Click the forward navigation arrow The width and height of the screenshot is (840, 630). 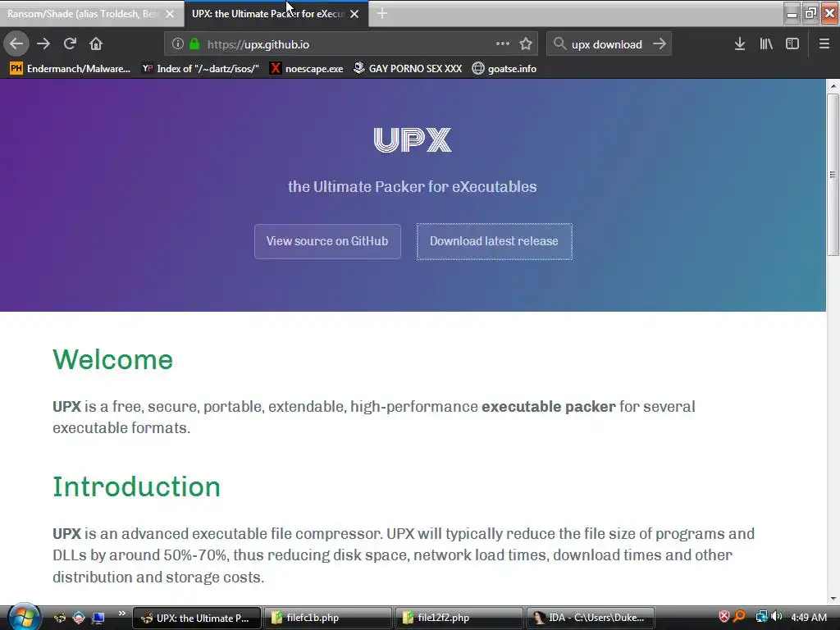pyautogui.click(x=43, y=44)
